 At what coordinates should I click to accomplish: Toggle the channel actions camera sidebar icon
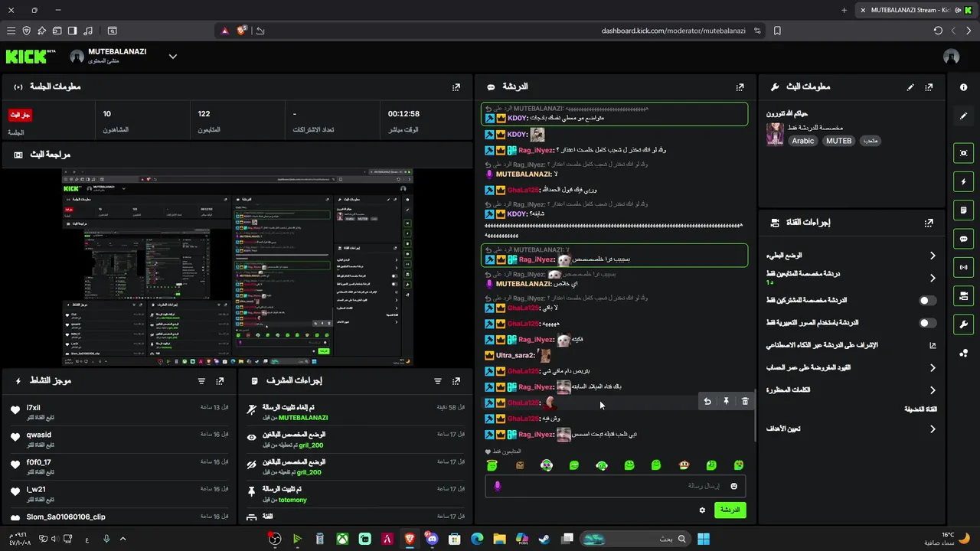click(963, 295)
